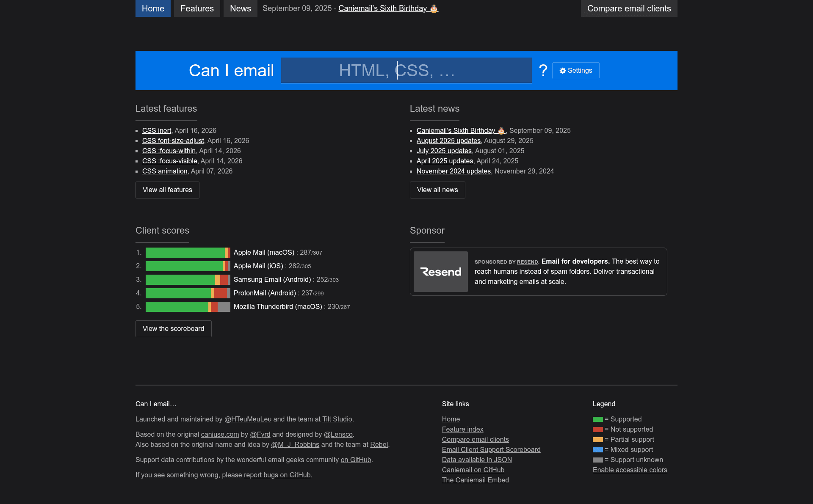Focus the HTML, CSS search field
The height and width of the screenshot is (504, 813).
coord(406,70)
